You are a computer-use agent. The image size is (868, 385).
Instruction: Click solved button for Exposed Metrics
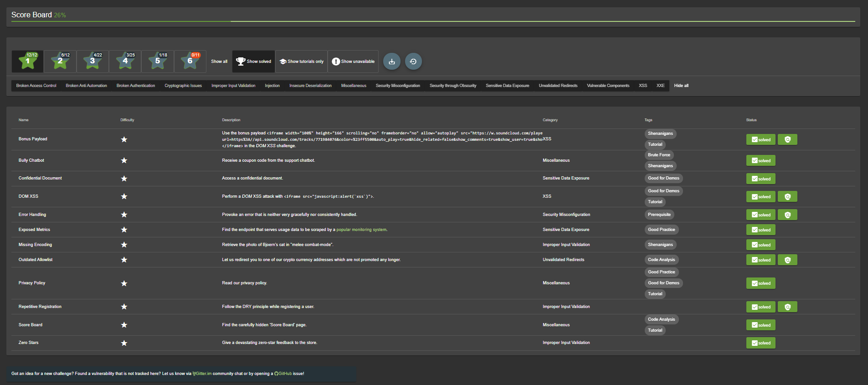pyautogui.click(x=761, y=230)
